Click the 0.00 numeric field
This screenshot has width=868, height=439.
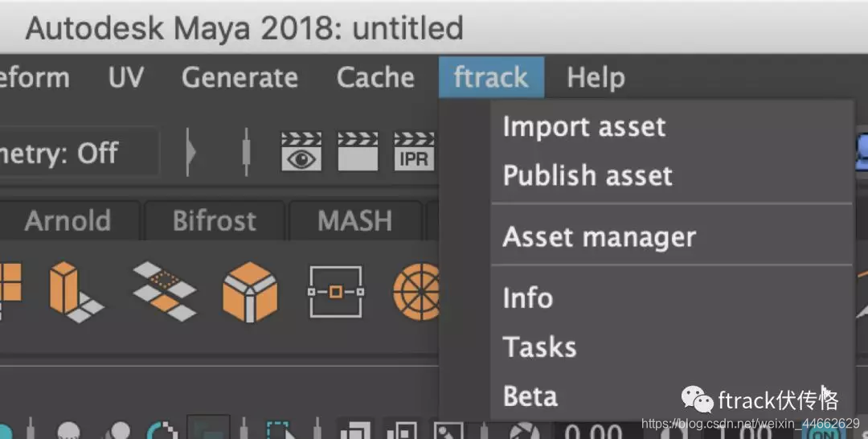tap(595, 431)
